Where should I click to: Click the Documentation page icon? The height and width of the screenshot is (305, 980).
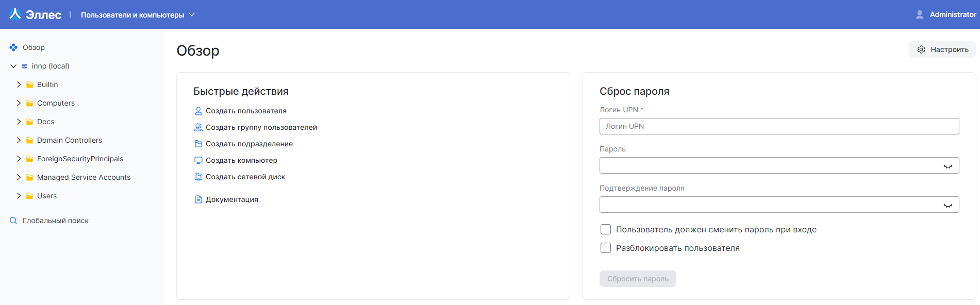198,199
